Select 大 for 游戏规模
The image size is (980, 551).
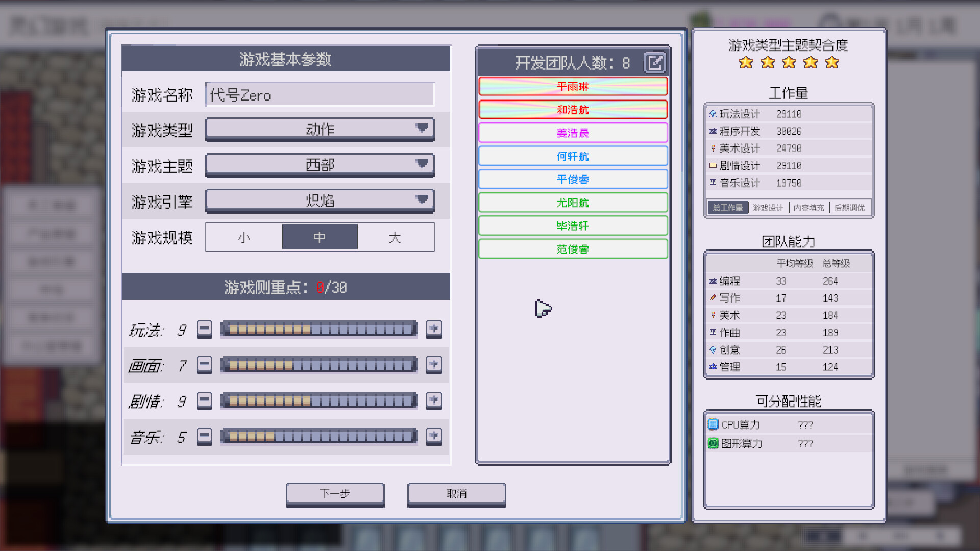point(396,237)
